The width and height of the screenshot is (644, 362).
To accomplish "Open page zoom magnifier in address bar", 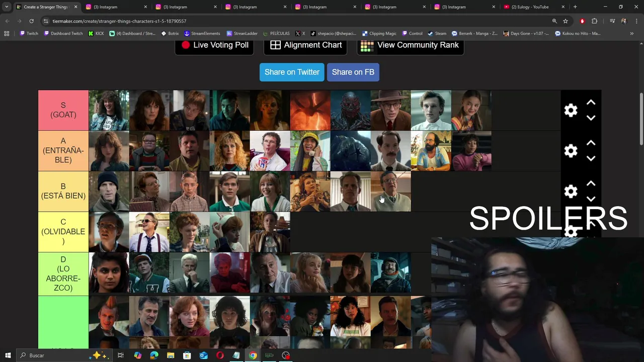I will click(554, 21).
